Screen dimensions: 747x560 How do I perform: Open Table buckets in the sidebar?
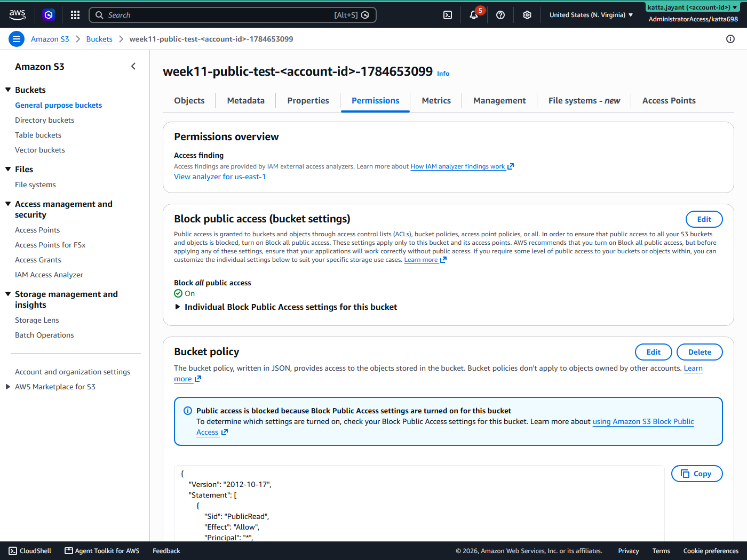[x=38, y=135]
